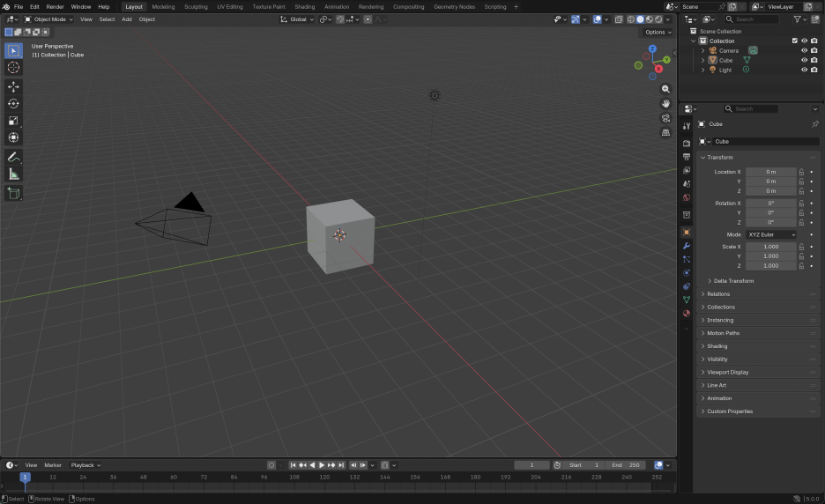Select the Select Box tool
Viewport: 825px width, 504px height.
pyautogui.click(x=14, y=50)
